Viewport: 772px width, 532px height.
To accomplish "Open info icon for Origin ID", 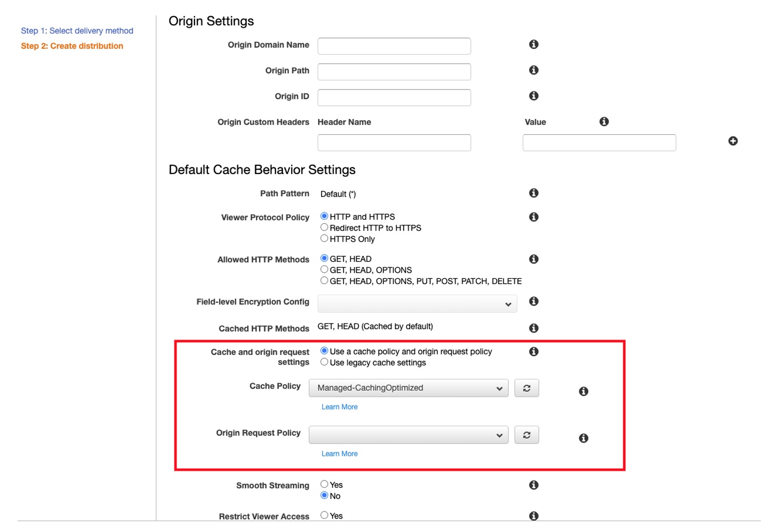I will pyautogui.click(x=534, y=96).
